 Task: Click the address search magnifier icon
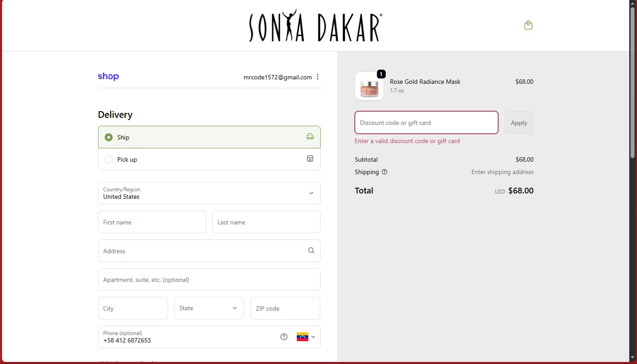[x=311, y=251]
